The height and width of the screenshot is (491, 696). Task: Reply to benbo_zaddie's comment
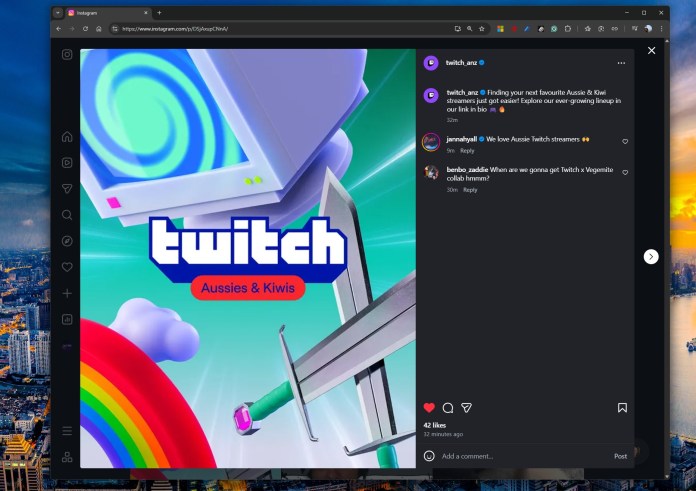click(470, 190)
